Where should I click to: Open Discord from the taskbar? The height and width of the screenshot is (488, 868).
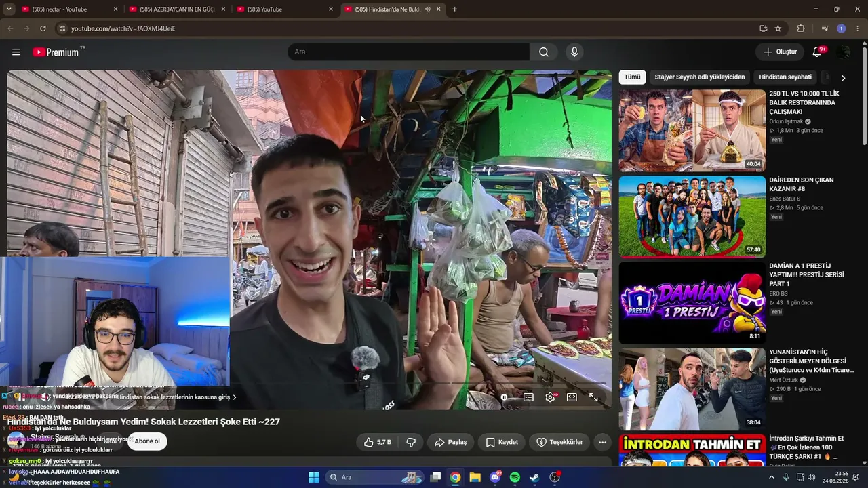(x=495, y=477)
